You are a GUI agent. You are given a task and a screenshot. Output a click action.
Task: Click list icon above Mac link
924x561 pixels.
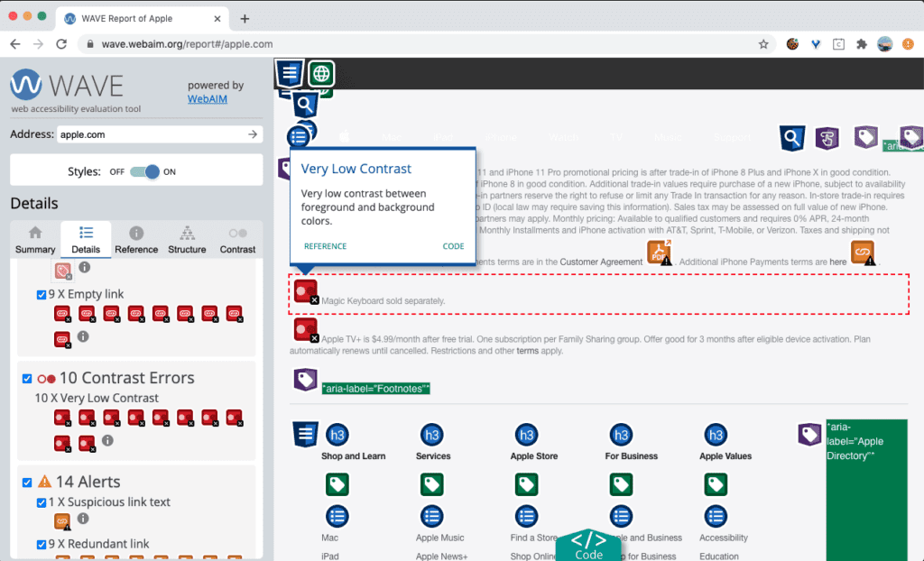(x=337, y=517)
